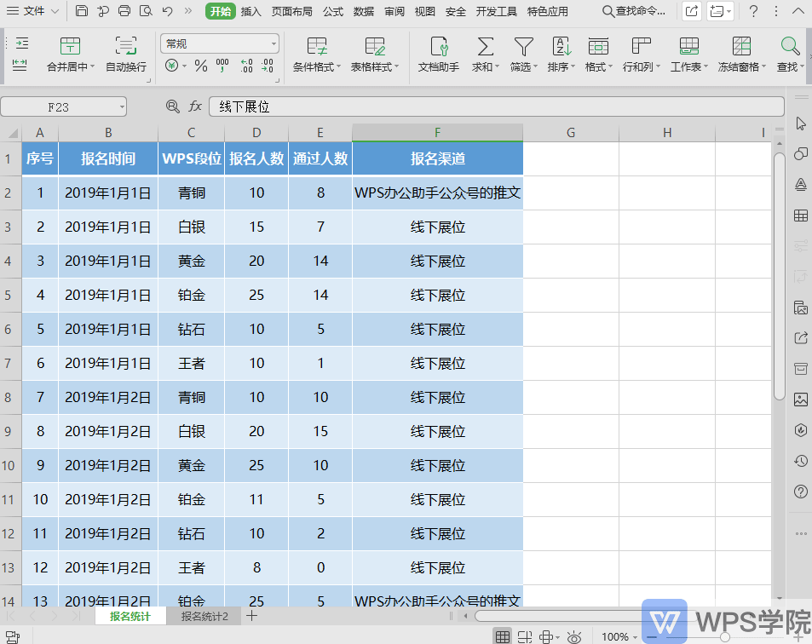Screen dimensions: 812x644
Task: Toggle eye protection mode in status bar
Action: 573,636
